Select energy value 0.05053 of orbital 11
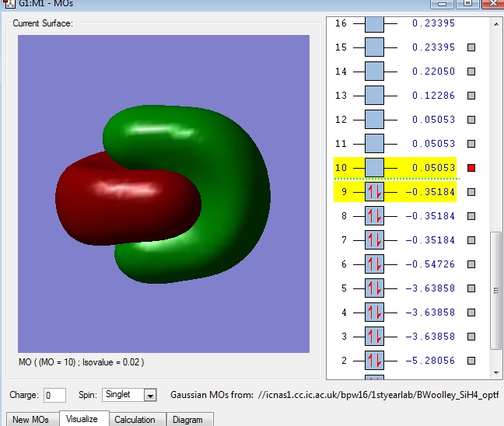This screenshot has width=504, height=426. (x=433, y=144)
